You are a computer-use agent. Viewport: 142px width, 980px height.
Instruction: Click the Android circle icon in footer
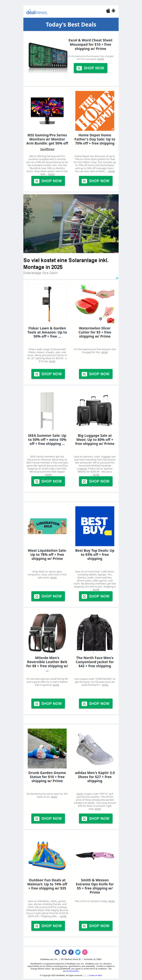[x=64, y=952]
